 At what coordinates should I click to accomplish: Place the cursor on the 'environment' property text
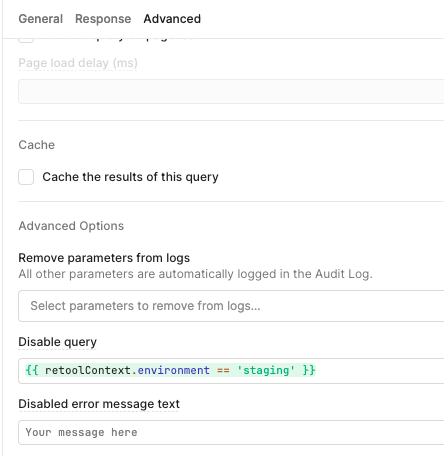click(x=174, y=370)
